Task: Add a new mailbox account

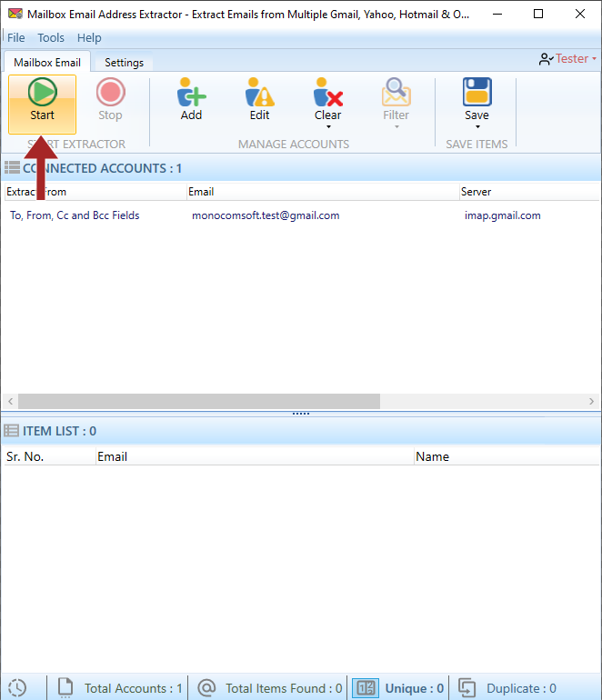Action: pyautogui.click(x=191, y=99)
